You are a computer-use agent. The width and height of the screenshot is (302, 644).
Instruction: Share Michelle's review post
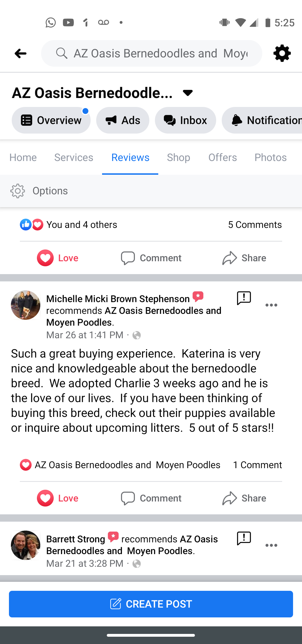244,498
